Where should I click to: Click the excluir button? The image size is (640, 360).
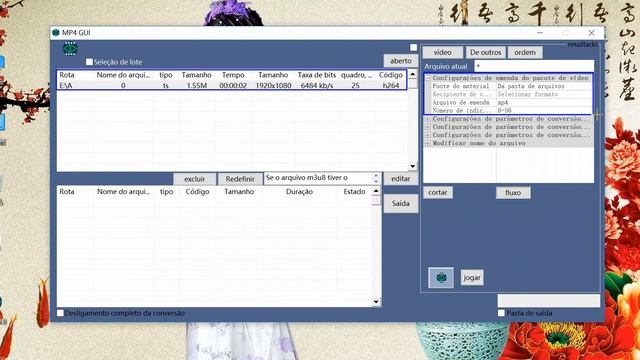(x=194, y=179)
